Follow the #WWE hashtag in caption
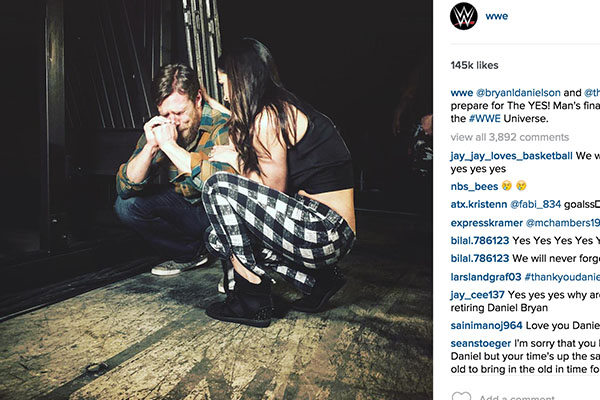The height and width of the screenshot is (400, 600). [x=484, y=118]
